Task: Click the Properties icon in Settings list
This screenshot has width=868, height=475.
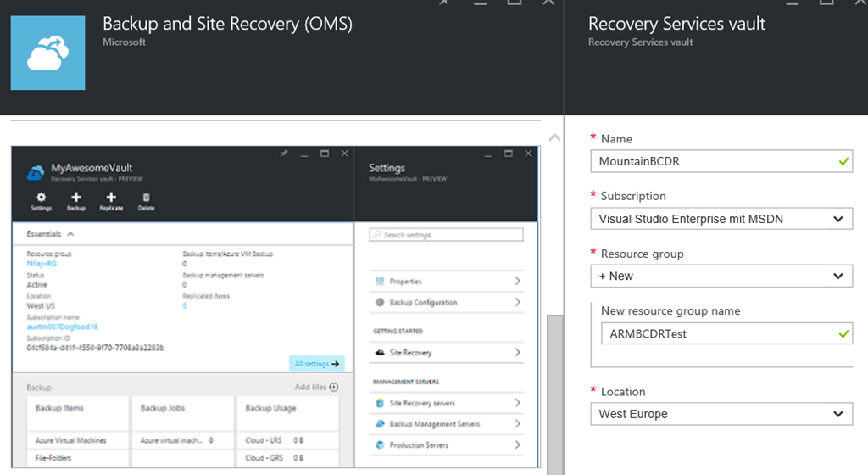Action: [380, 282]
